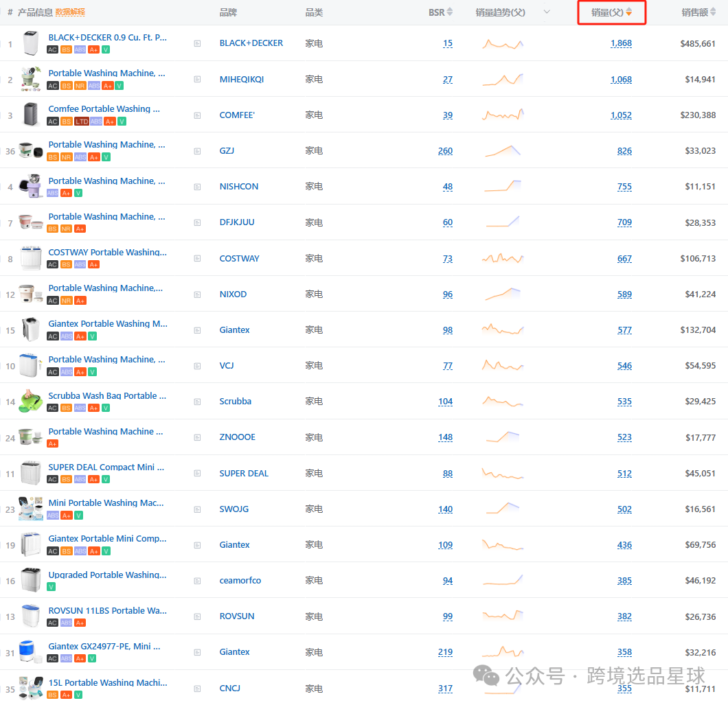Click the sales trend sparkline for MIHEQIKQI
The height and width of the screenshot is (705, 728).
coord(503,80)
